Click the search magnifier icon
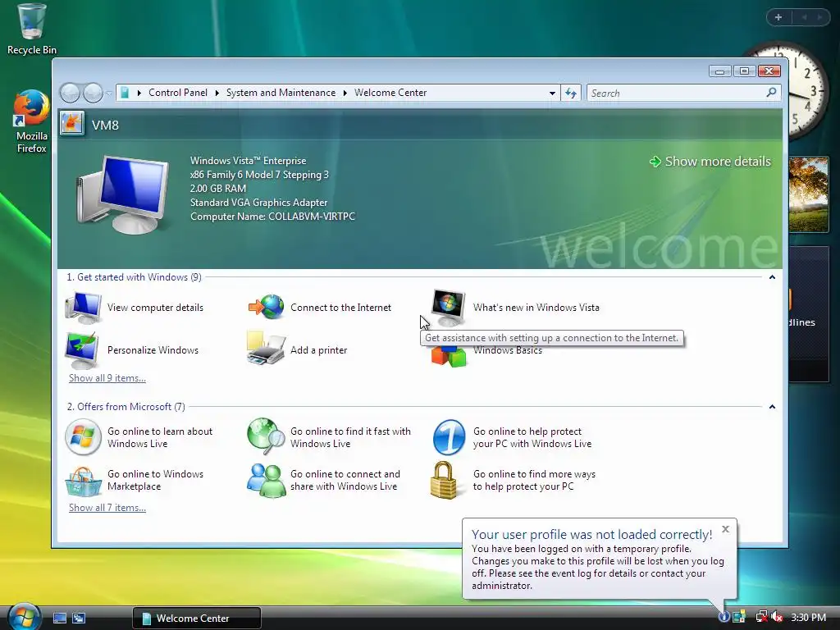 pos(771,93)
